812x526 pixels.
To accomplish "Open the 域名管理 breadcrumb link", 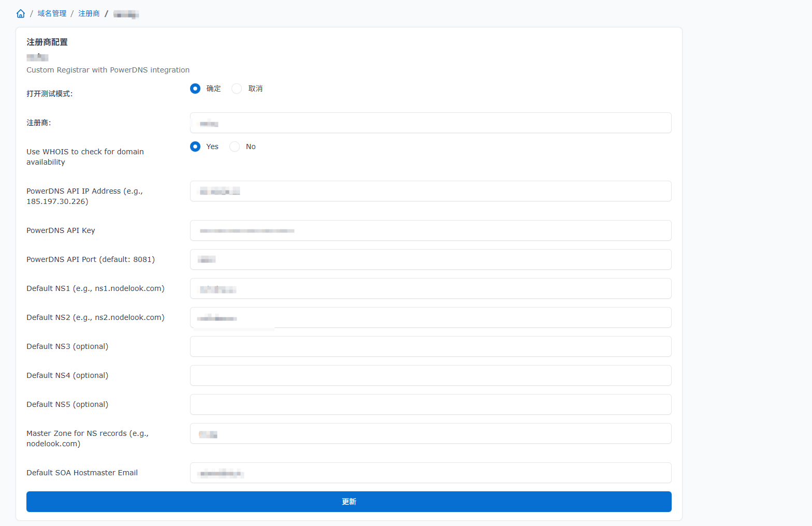I will [x=52, y=13].
